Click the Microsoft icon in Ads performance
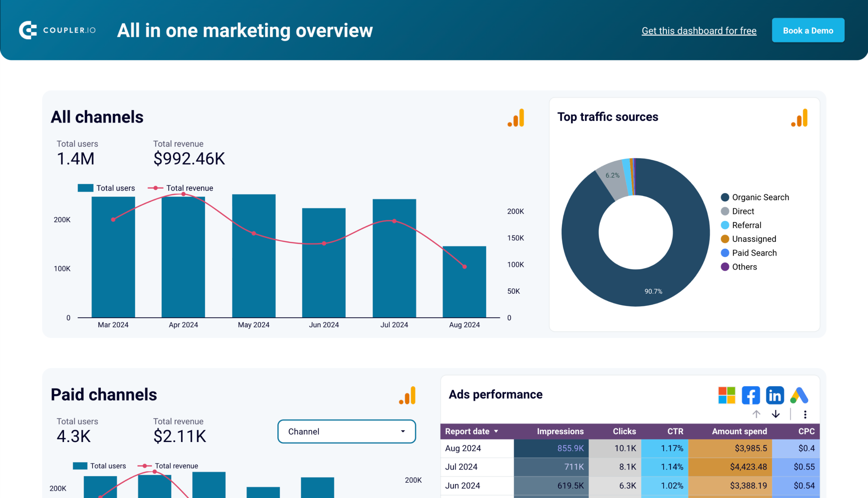 727,394
